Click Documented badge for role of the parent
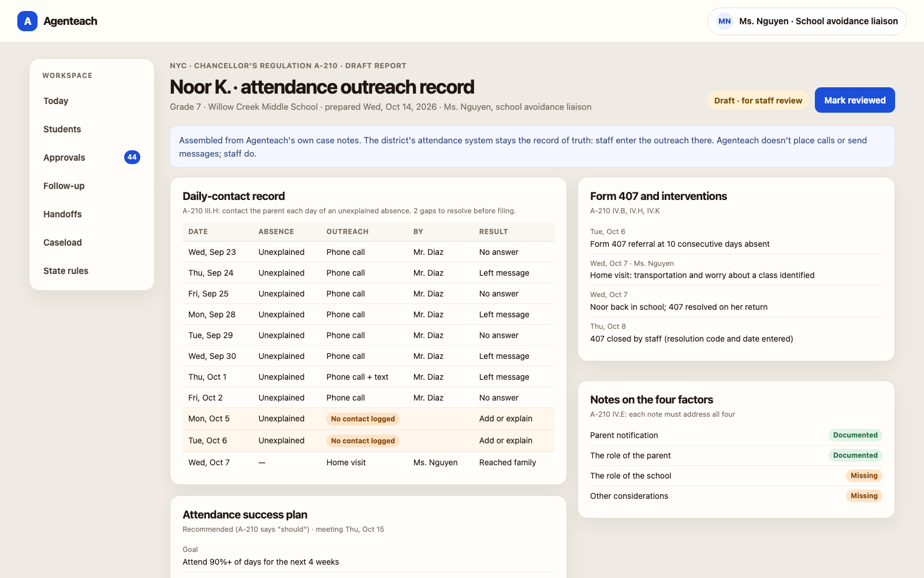Screen dimensions: 924x578 pos(855,455)
